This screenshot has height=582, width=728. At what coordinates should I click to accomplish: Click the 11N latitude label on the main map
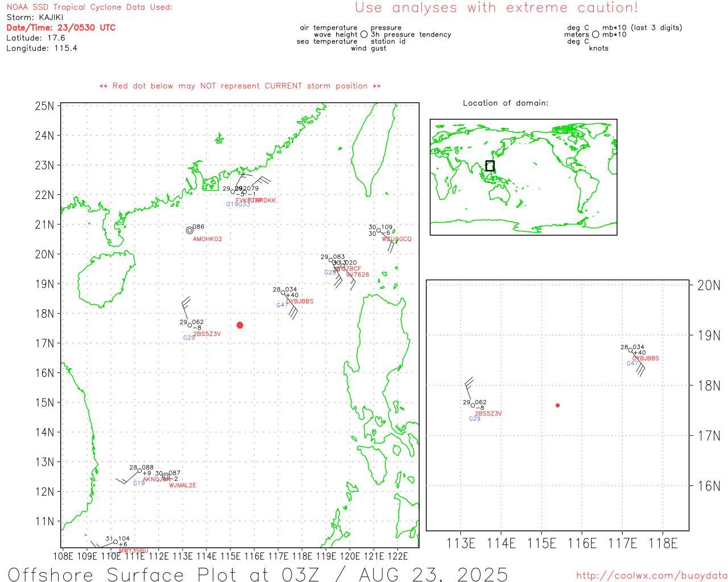tap(45, 521)
